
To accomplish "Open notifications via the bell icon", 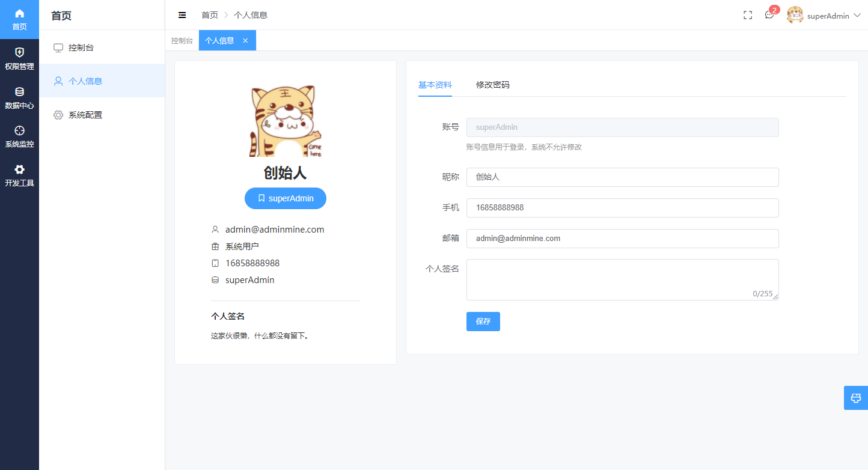I will click(x=769, y=16).
